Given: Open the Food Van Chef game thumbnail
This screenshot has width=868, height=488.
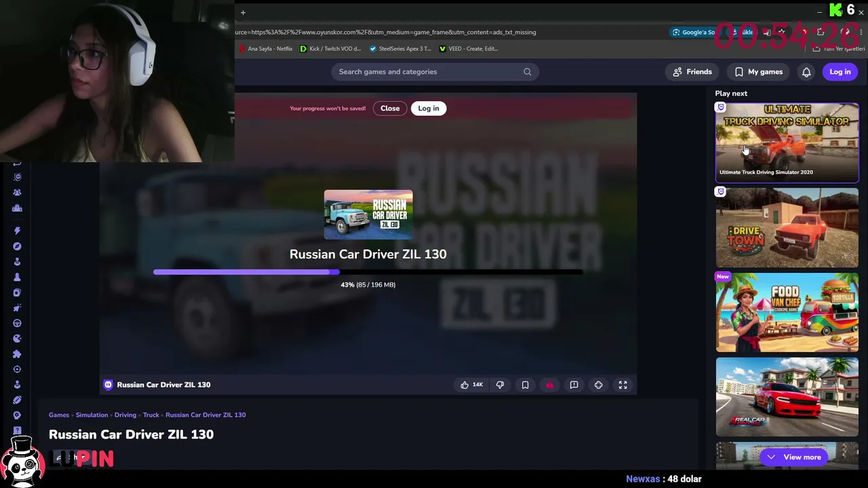Looking at the screenshot, I should (787, 312).
